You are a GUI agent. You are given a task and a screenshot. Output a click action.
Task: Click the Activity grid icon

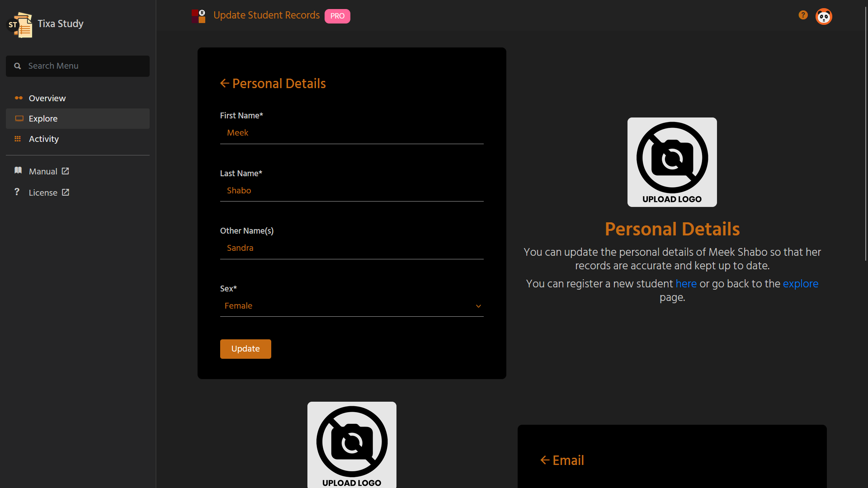tap(18, 139)
